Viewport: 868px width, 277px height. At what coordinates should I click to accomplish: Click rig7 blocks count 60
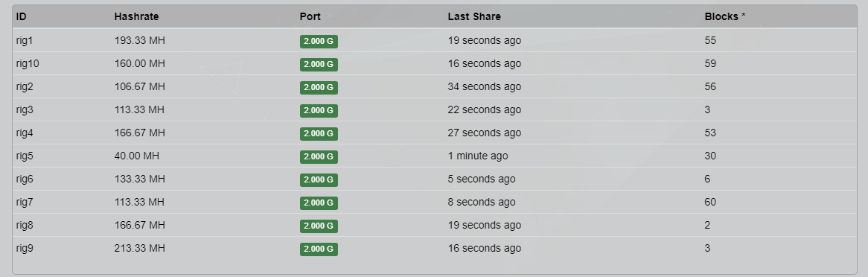coord(710,203)
